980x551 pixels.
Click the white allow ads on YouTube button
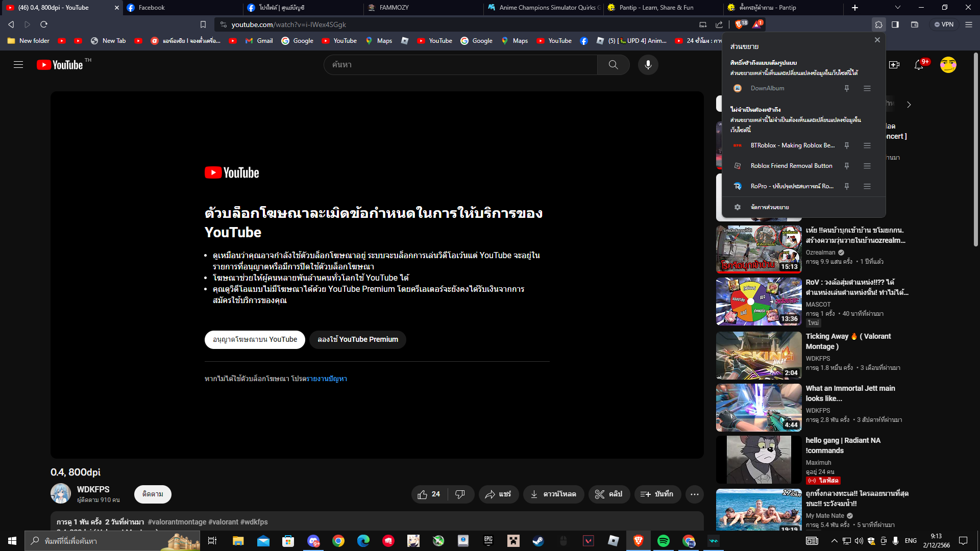[255, 340]
